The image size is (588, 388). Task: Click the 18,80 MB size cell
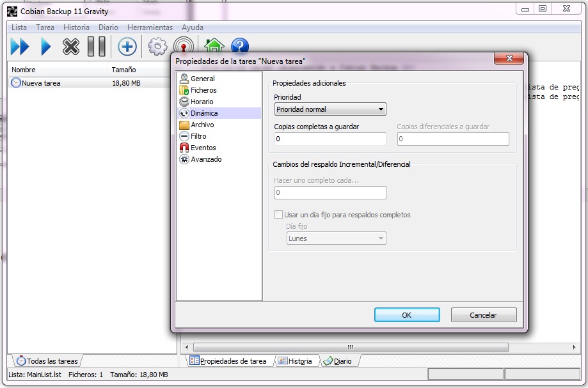pyautogui.click(x=127, y=83)
